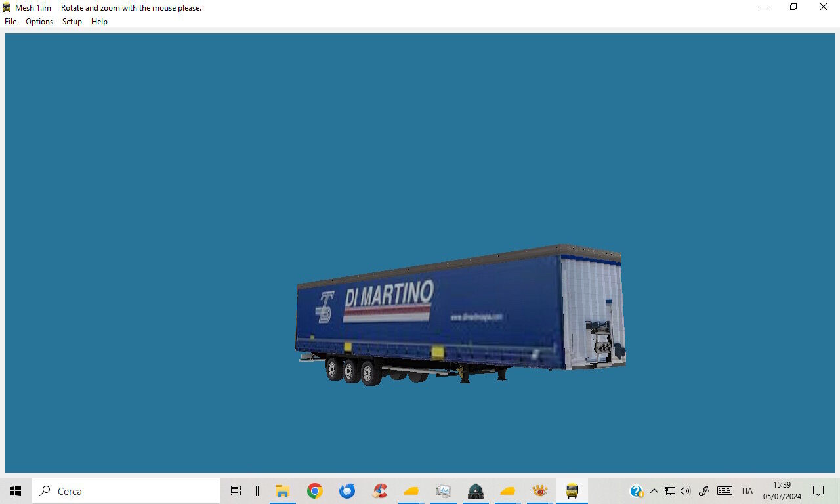This screenshot has height=504, width=840.
Task: Open the dark helmet icon taskbar app
Action: [476, 491]
